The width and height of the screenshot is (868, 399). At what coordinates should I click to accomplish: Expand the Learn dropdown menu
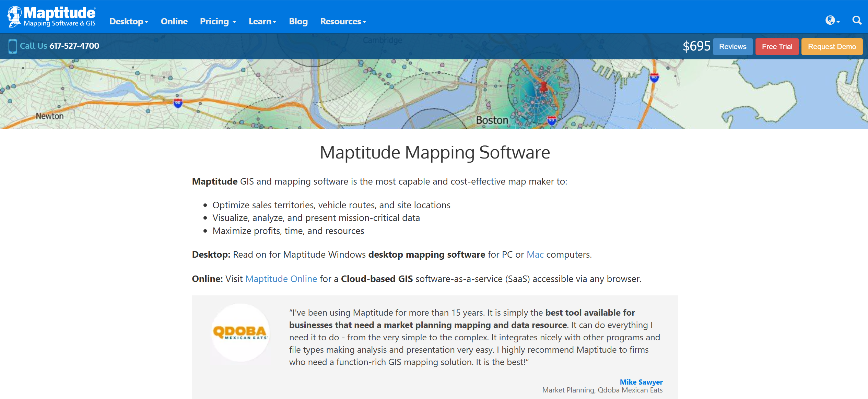pos(262,22)
